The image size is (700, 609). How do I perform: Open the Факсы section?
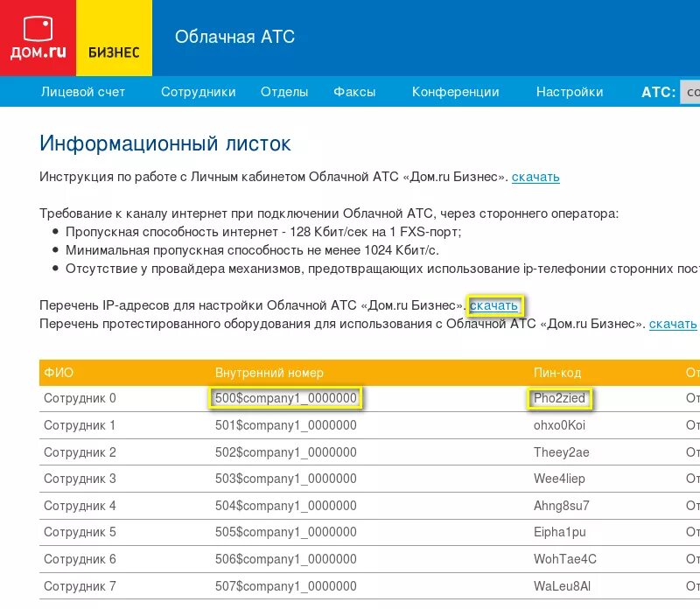354,92
